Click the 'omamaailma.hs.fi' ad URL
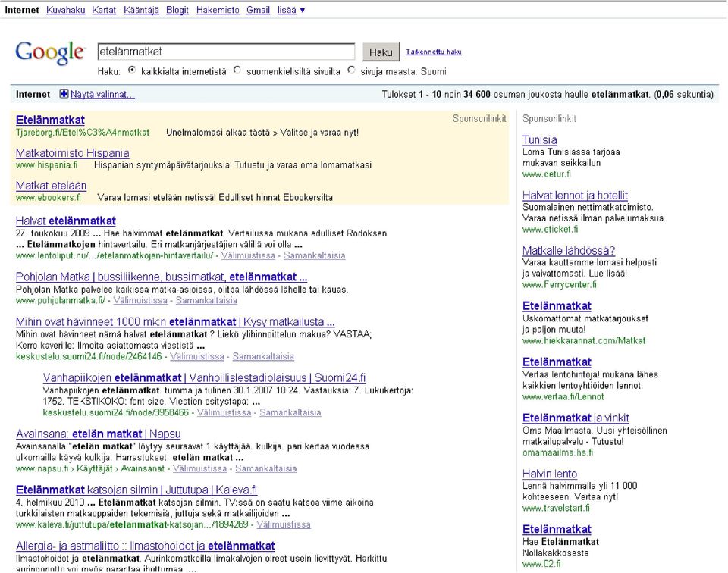Image resolution: width=728 pixels, height=573 pixels. [x=557, y=452]
